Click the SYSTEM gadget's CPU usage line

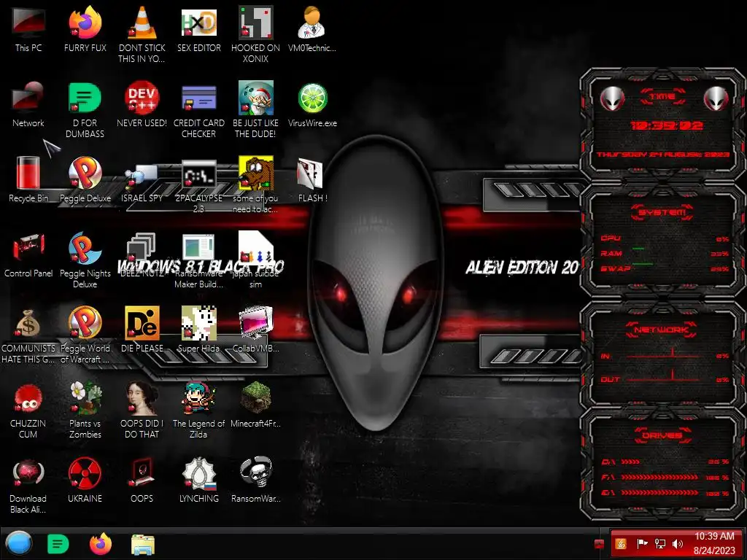(664, 238)
